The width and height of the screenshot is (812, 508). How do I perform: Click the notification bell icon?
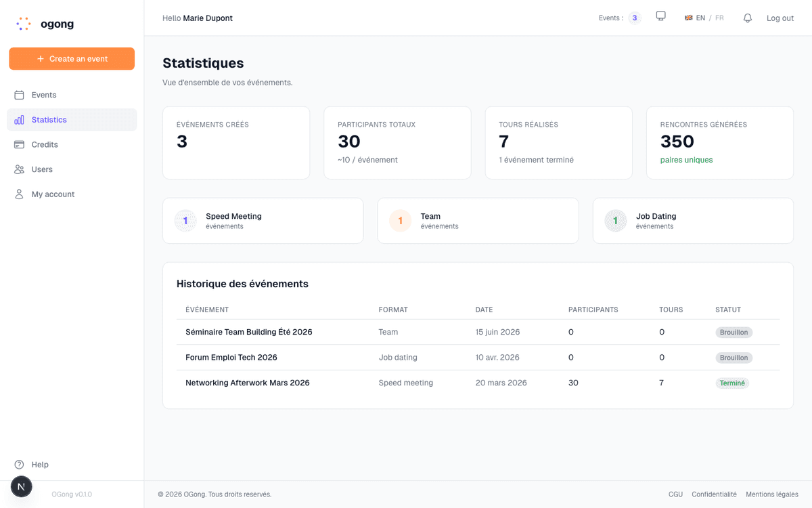pyautogui.click(x=747, y=18)
